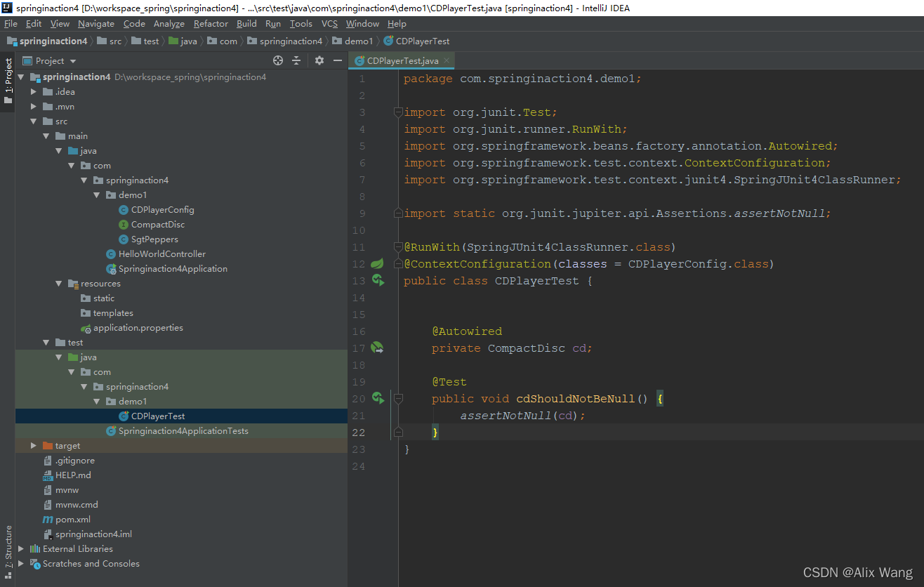Expand the .idea folder
The height and width of the screenshot is (587, 924).
coord(34,92)
